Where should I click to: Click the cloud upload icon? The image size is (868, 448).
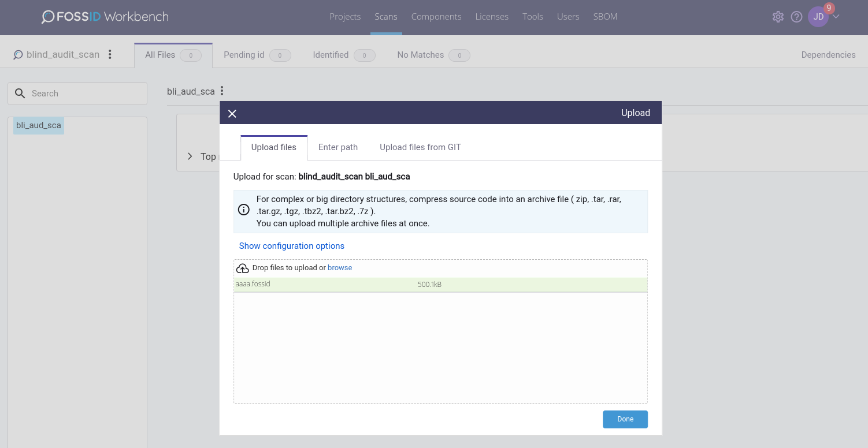coord(242,268)
